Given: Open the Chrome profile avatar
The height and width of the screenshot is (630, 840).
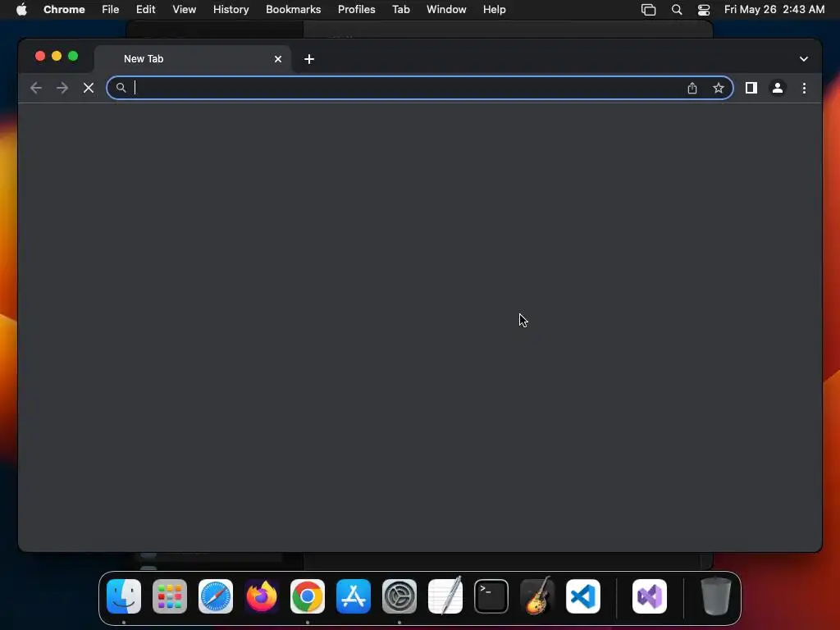Looking at the screenshot, I should pyautogui.click(x=778, y=88).
